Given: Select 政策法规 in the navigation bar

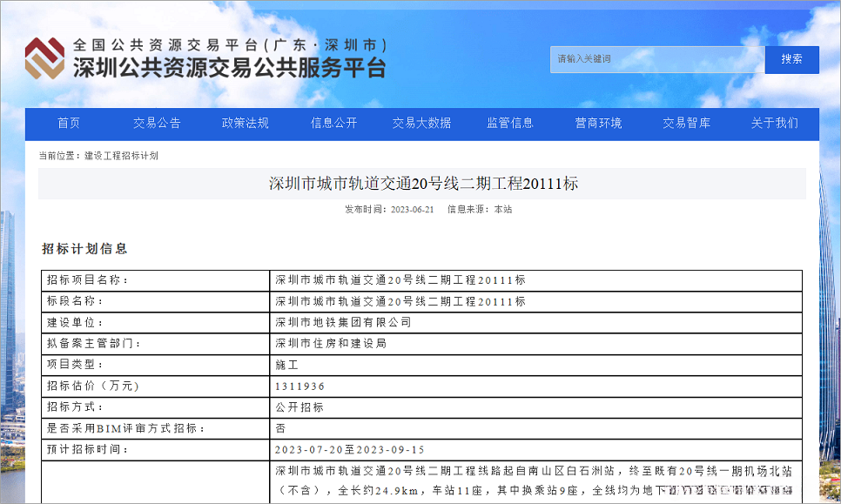Looking at the screenshot, I should 246,124.
